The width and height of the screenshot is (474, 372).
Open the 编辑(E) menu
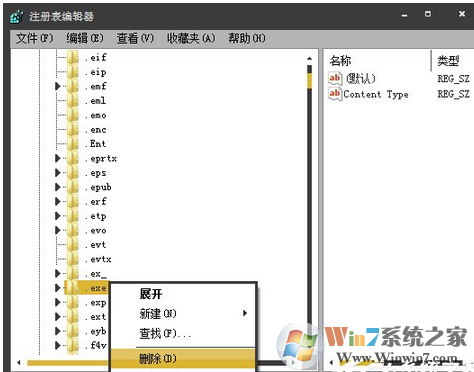pyautogui.click(x=85, y=38)
